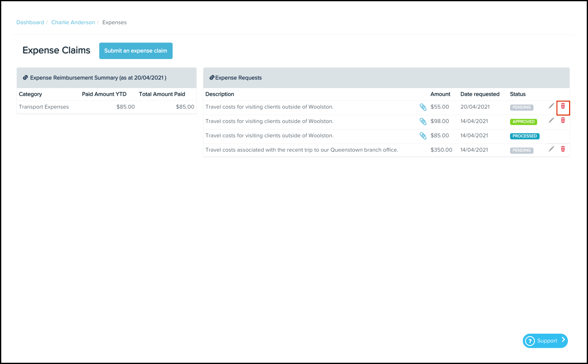Edit the $55.00 pending expense request

point(551,106)
